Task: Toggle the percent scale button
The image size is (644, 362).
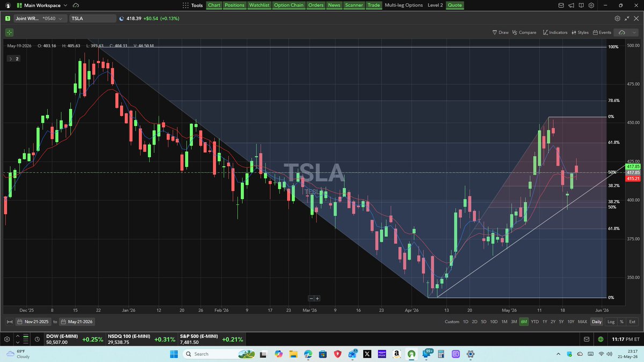Action: [621, 322]
